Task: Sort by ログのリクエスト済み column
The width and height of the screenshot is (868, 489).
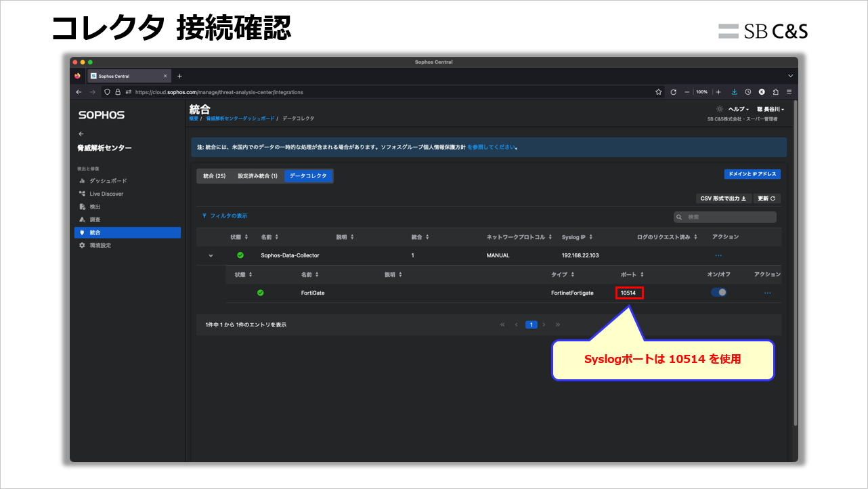Action: coord(667,237)
